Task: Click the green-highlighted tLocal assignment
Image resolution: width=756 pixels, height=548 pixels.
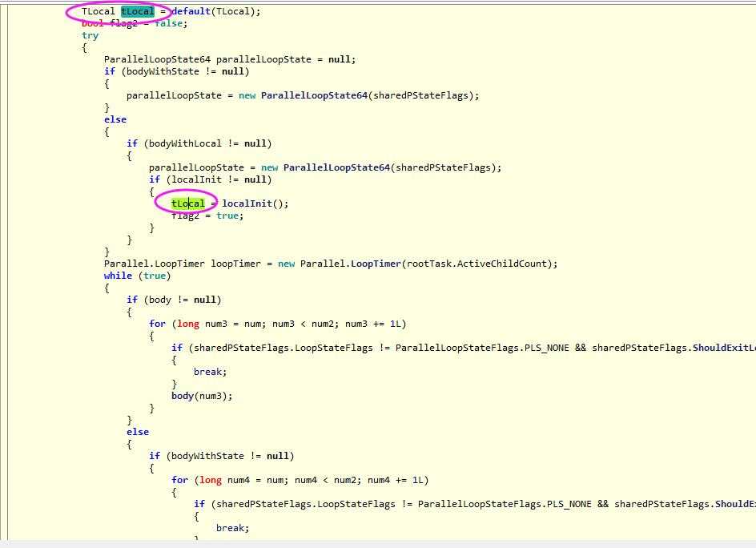Action: (188, 203)
